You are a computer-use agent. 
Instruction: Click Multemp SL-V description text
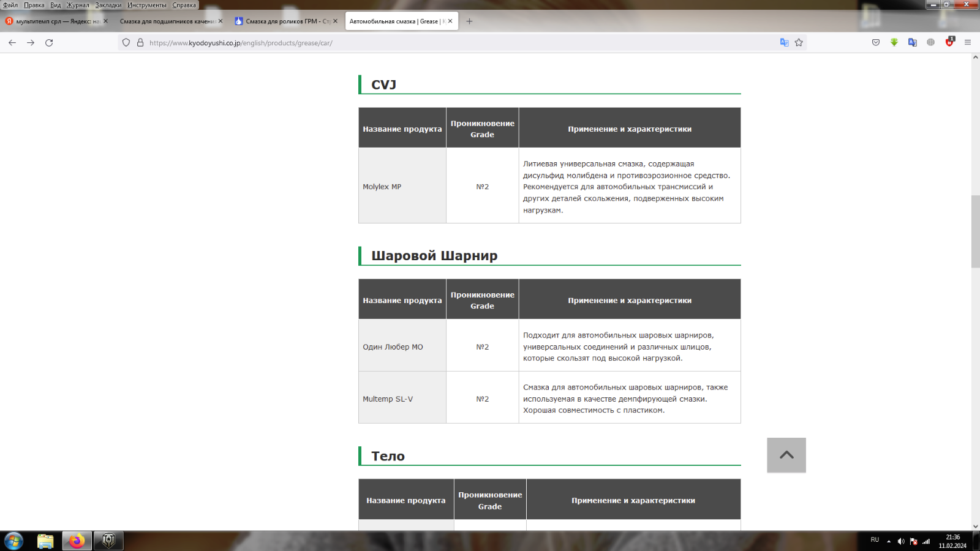[625, 399]
